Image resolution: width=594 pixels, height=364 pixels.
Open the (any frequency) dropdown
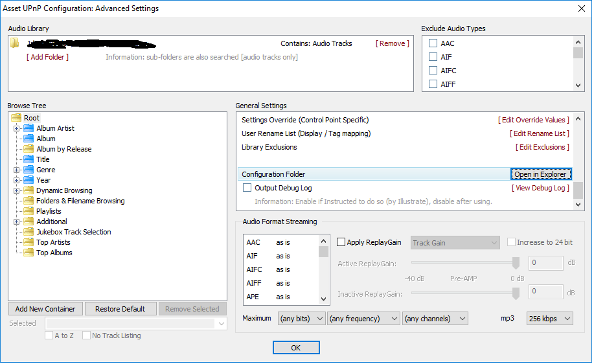[x=363, y=319]
